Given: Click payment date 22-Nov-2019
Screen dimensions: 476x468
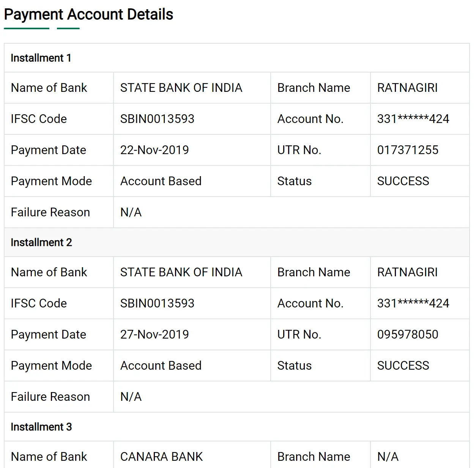Looking at the screenshot, I should 154,150.
